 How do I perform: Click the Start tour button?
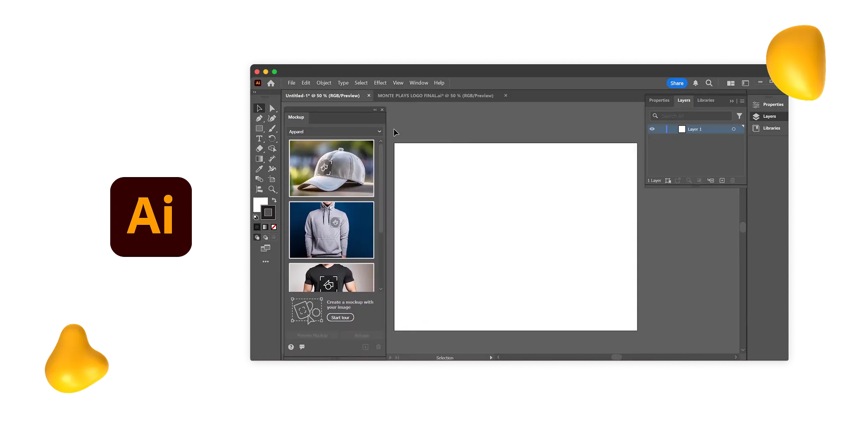[x=340, y=317]
